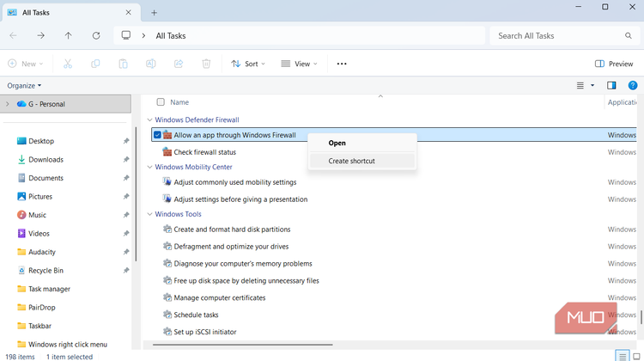Open Desktop in the sidebar
The image size is (644, 361).
click(x=41, y=141)
